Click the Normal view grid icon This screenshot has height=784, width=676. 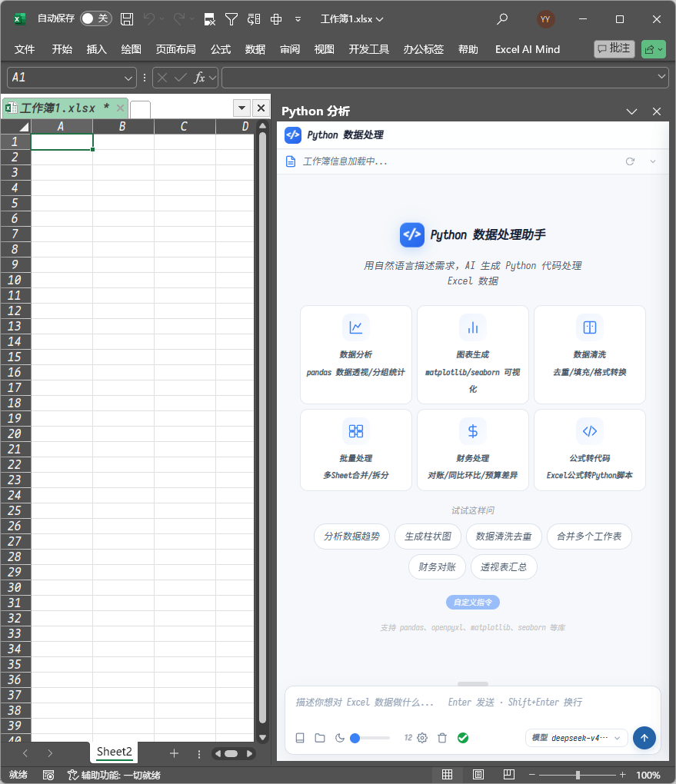448,775
